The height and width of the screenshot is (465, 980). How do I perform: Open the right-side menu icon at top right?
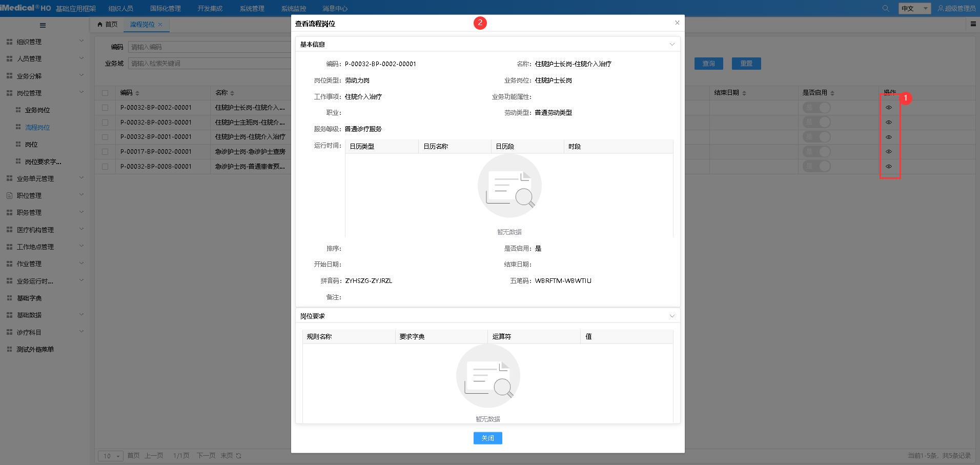coord(973,24)
